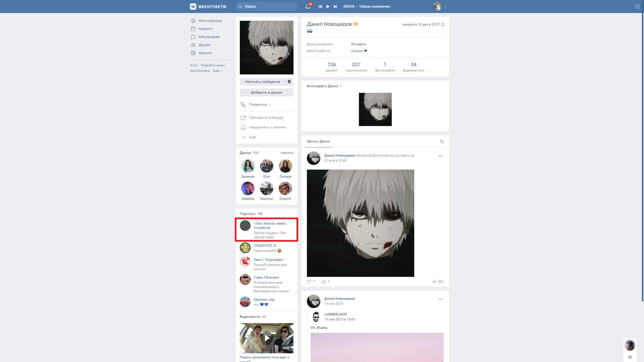Enable notifications about posts
This screenshot has height=362, width=644.
(x=267, y=127)
